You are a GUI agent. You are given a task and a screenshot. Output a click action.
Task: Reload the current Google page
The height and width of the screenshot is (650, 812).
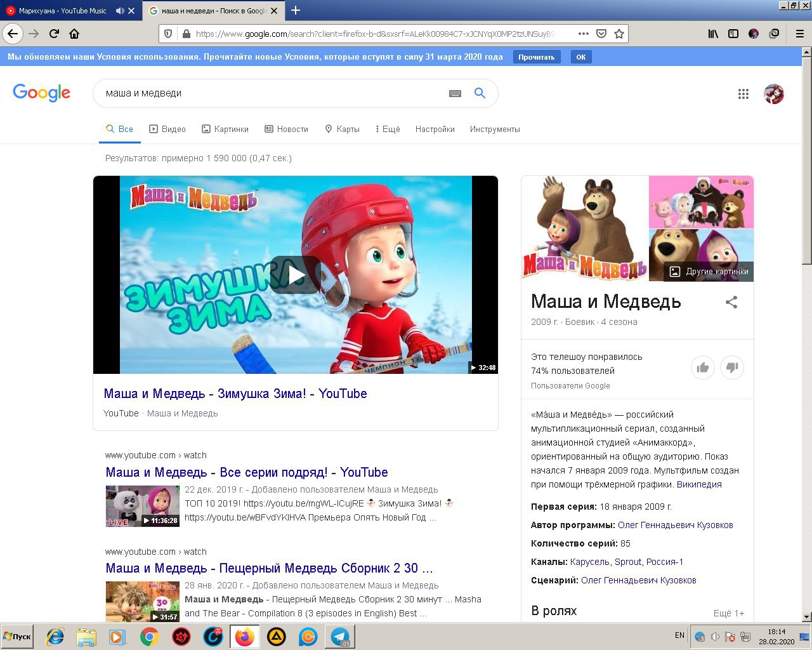[54, 34]
